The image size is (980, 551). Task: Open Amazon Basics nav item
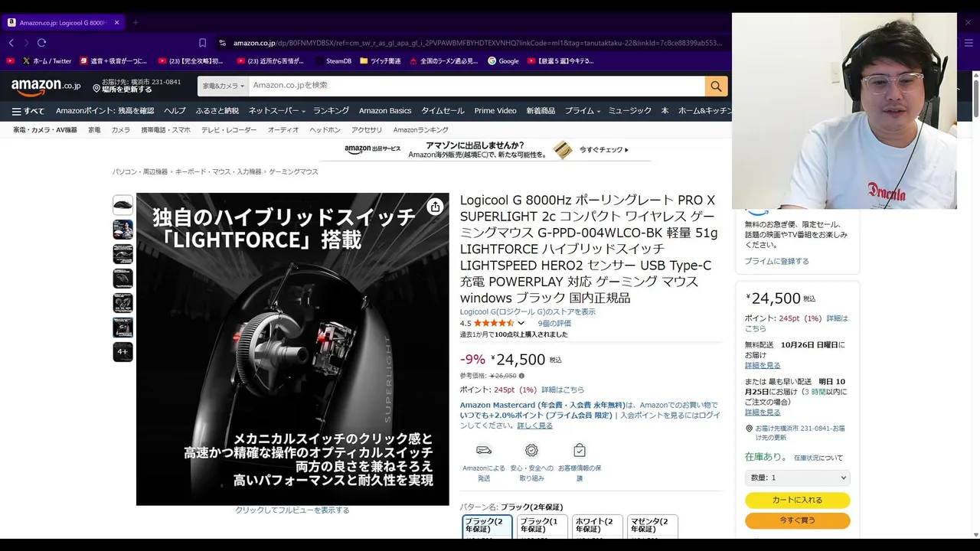pos(385,111)
